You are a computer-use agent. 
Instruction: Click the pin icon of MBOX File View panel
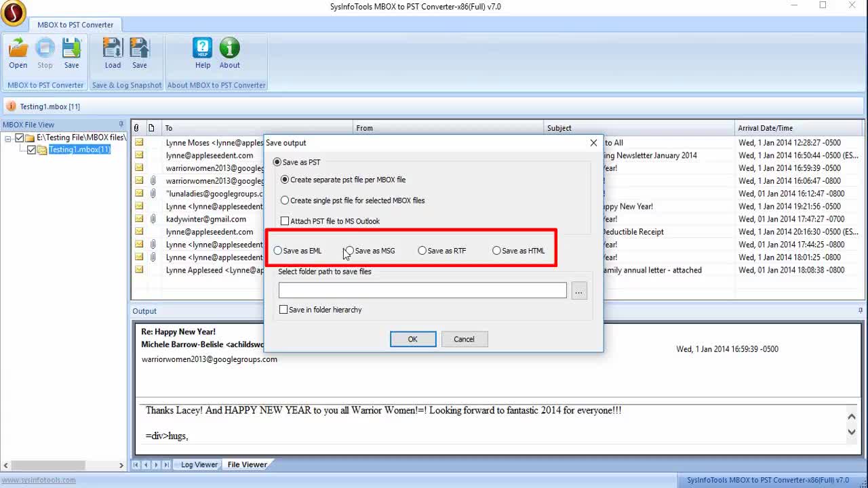tap(121, 124)
